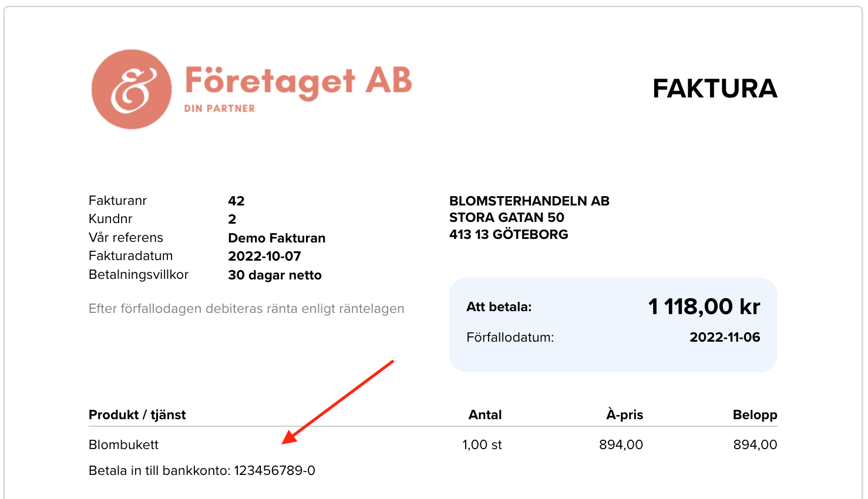Click the STORA GATAN 50 address line
The width and height of the screenshot is (868, 499).
(506, 217)
